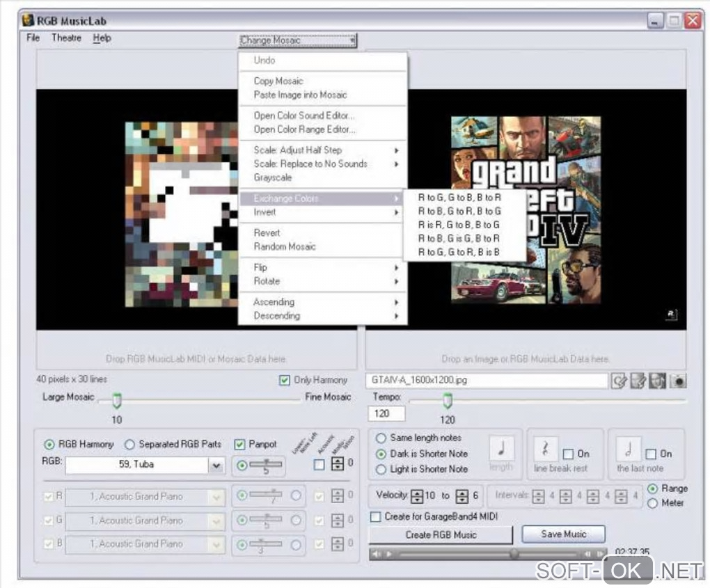Choose Open Color Sound Editor
The width and height of the screenshot is (710, 588).
coord(322,116)
